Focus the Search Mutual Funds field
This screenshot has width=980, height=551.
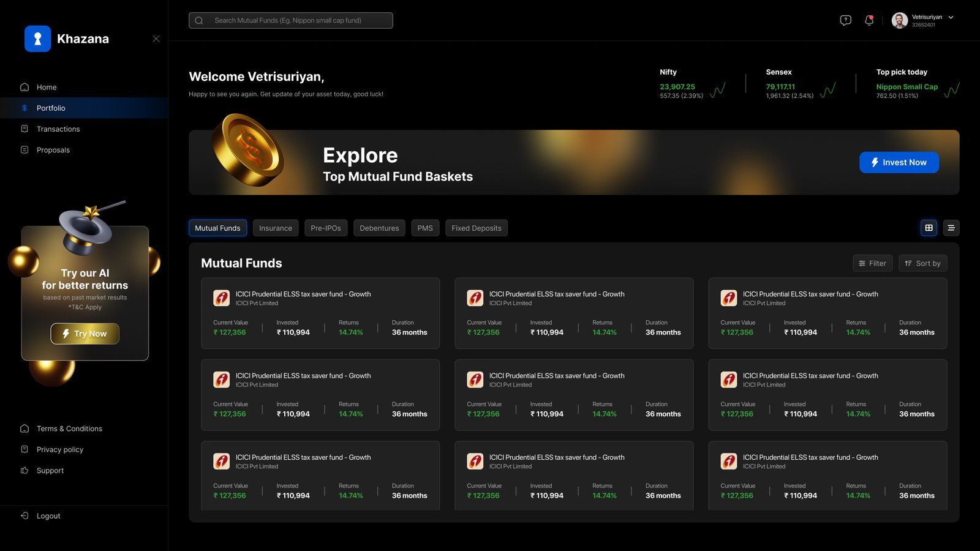pos(291,20)
